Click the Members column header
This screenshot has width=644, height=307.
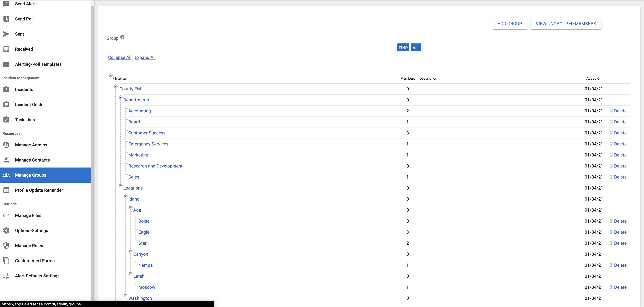(x=407, y=78)
